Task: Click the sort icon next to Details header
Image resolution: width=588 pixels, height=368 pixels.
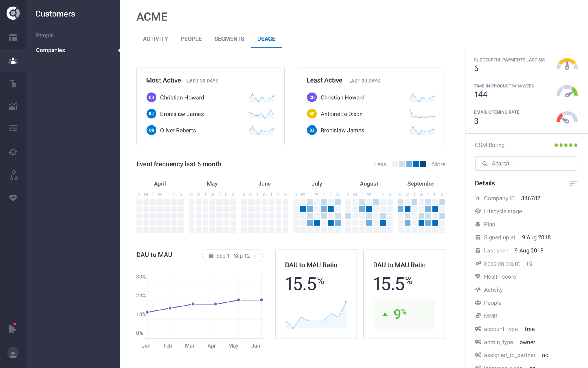Action: [573, 183]
